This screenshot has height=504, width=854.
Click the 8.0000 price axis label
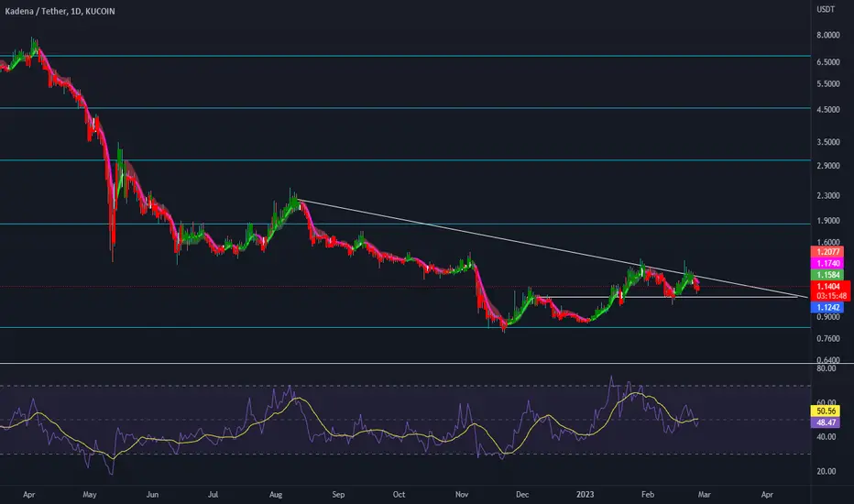pos(827,35)
